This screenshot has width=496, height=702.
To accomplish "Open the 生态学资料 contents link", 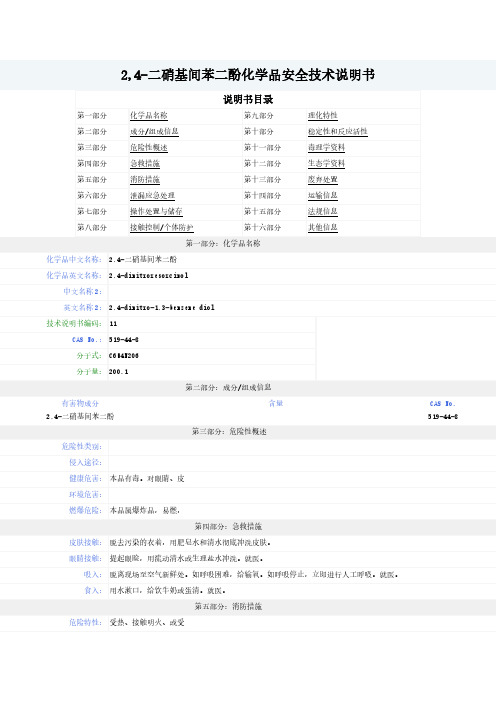I will 326,163.
